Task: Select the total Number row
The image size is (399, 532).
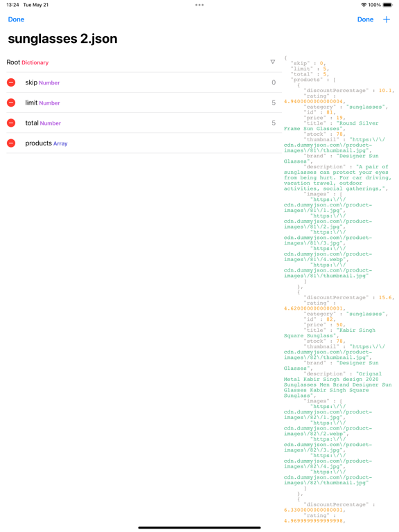Action: click(144, 123)
